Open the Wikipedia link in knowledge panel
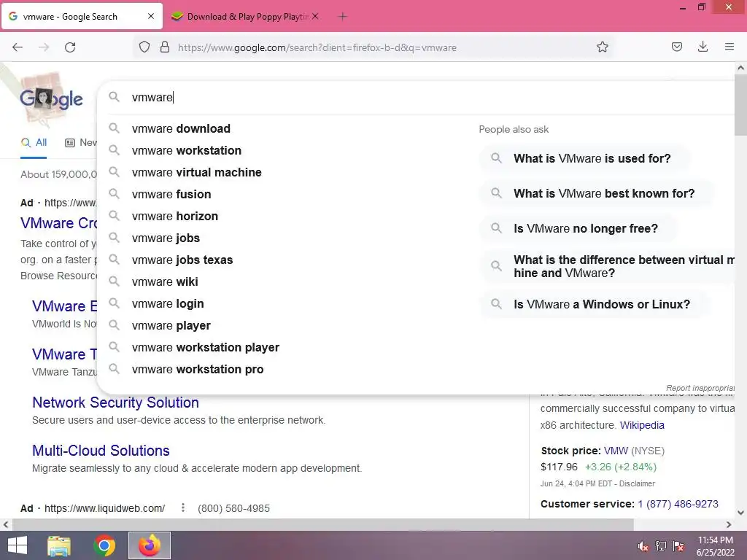747x560 pixels. (x=642, y=425)
